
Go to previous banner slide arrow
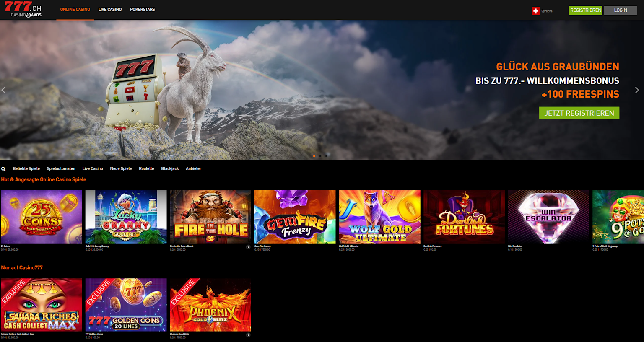[x=4, y=90]
